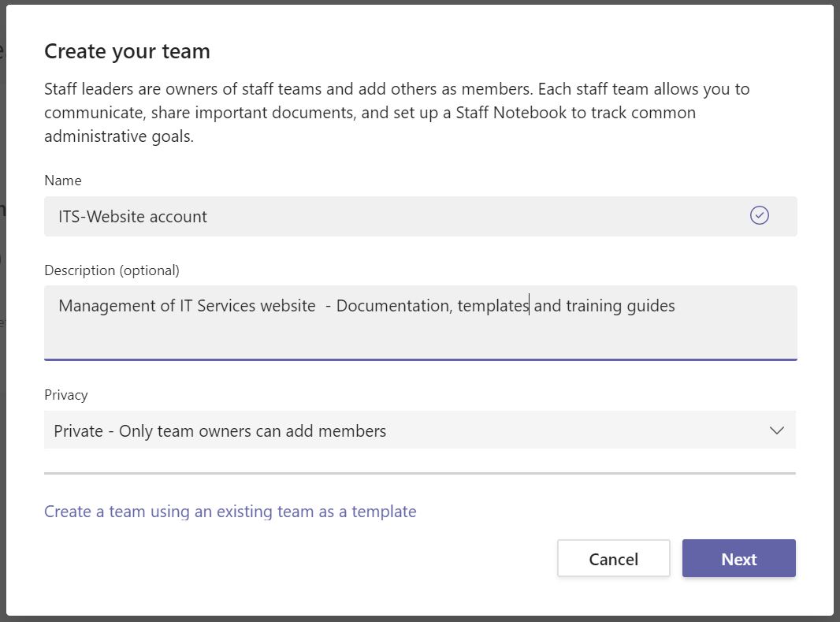This screenshot has height=622, width=840.
Task: Select the Private privacy option text
Action: [219, 430]
